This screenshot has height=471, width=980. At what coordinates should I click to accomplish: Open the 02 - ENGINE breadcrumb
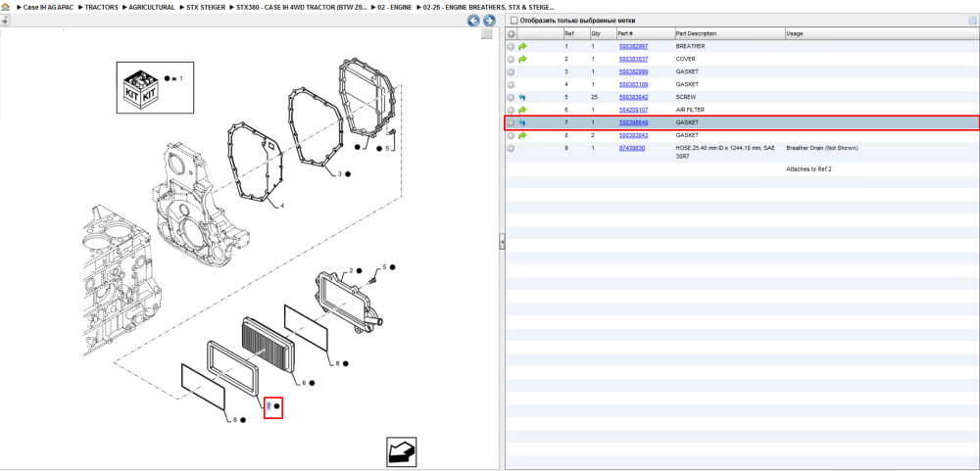(x=394, y=7)
